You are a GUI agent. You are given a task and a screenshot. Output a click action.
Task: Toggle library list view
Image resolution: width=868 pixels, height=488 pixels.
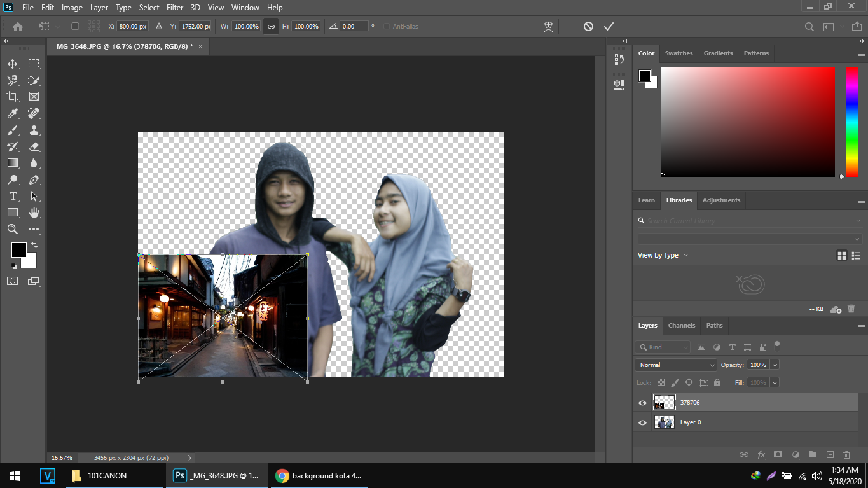[x=857, y=255]
